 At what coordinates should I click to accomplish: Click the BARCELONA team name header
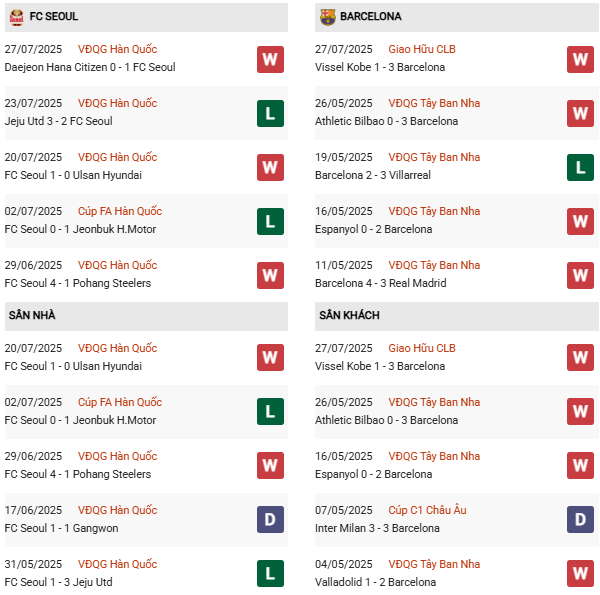point(371,17)
